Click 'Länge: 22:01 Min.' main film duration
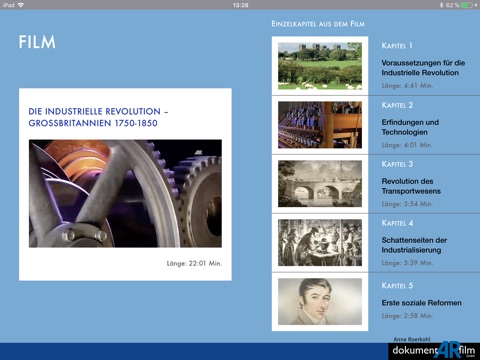This screenshot has width=480, height=360. [x=194, y=263]
